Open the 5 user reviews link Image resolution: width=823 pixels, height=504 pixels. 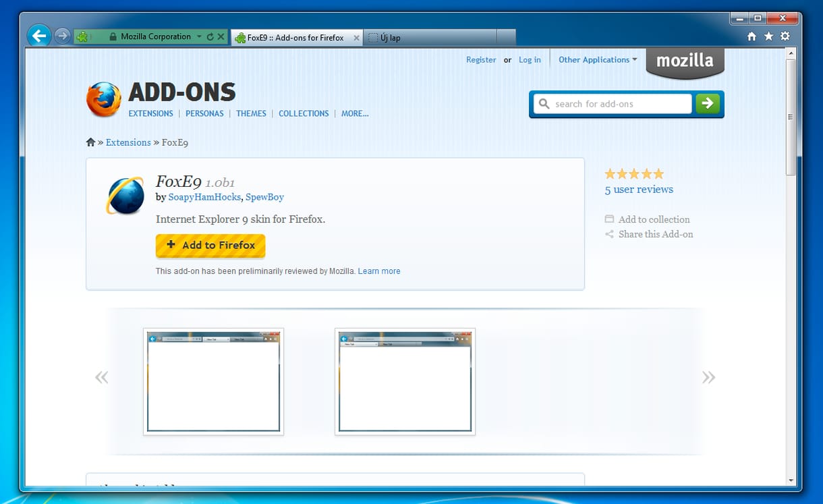click(639, 190)
